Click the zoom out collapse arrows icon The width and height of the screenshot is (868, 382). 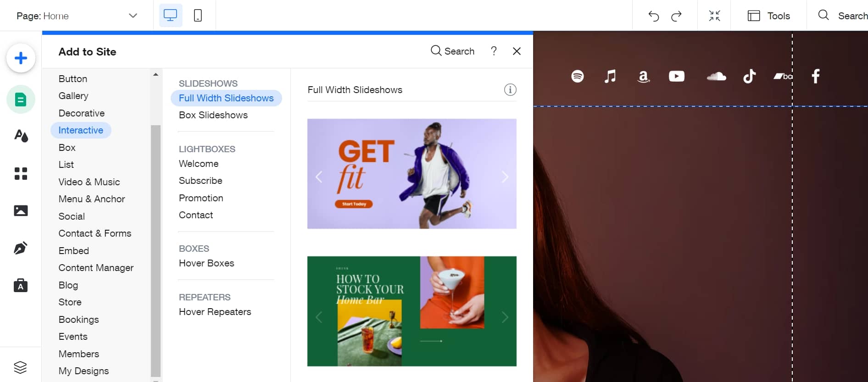click(x=714, y=16)
